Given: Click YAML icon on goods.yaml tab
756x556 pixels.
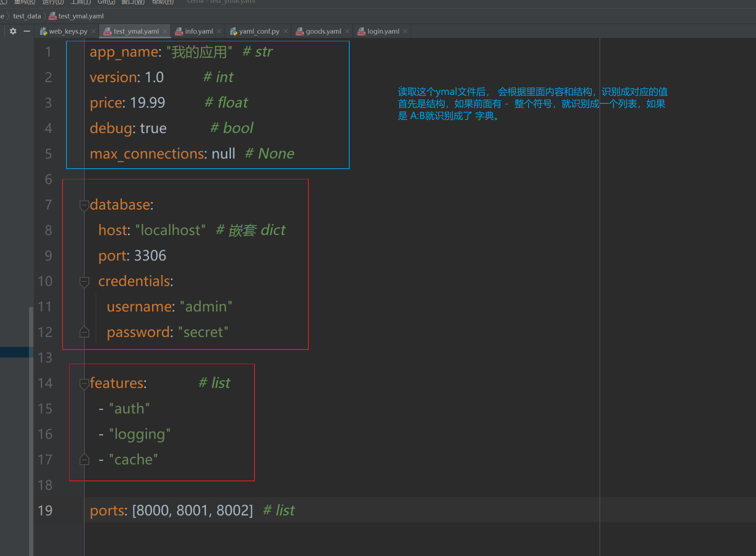Looking at the screenshot, I should point(300,31).
